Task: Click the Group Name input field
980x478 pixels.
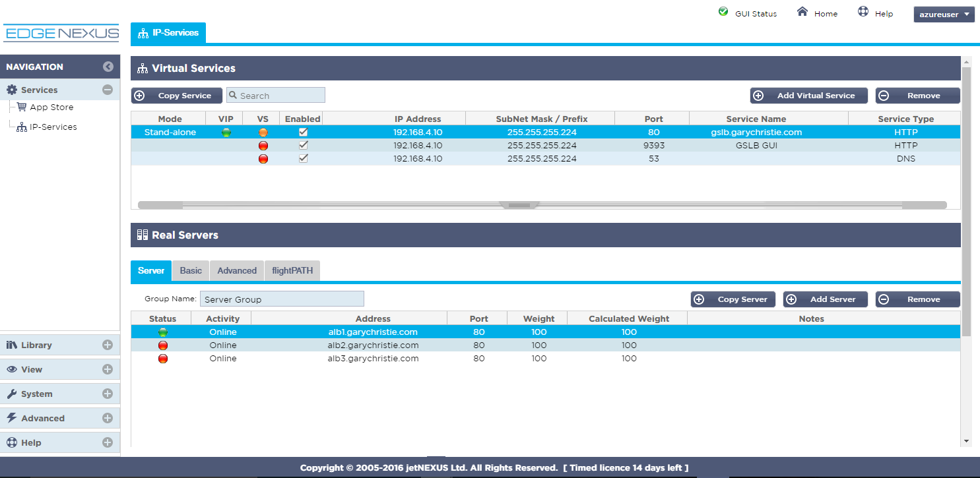Action: 282,299
